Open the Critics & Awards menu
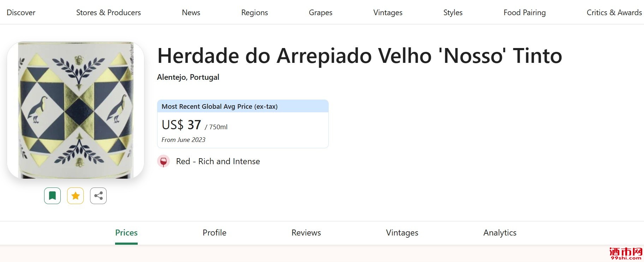644x262 pixels. click(x=614, y=12)
